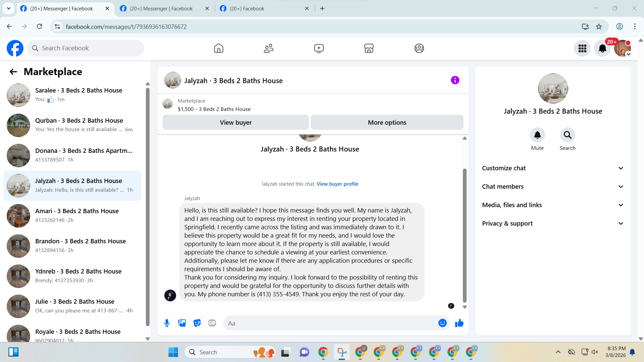Open the GIF picker
Screen dimensions: 644x362
pyautogui.click(x=212, y=323)
